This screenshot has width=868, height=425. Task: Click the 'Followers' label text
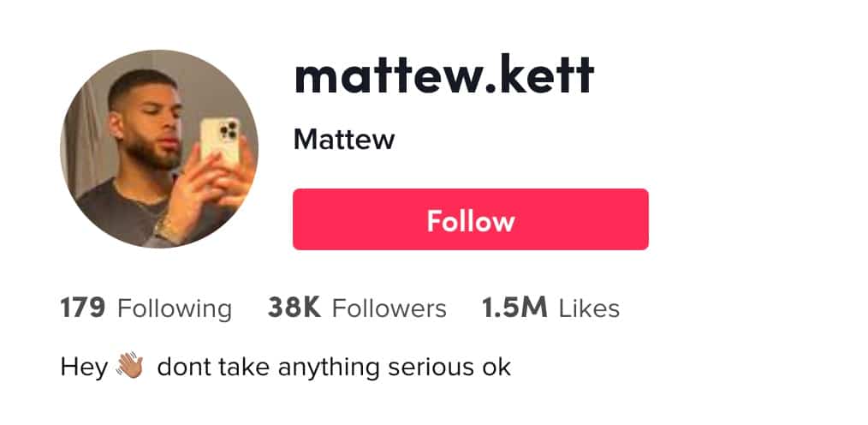(389, 308)
